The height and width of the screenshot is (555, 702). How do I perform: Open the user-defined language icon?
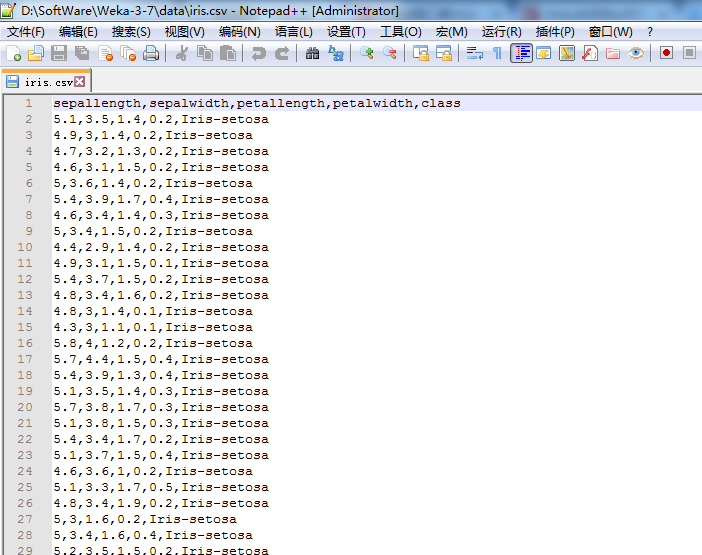[x=544, y=53]
